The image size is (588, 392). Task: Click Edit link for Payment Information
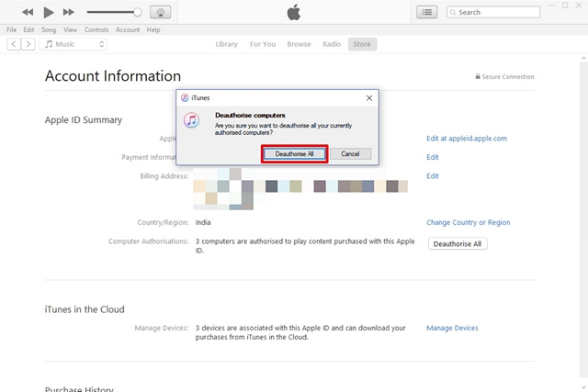pos(433,157)
